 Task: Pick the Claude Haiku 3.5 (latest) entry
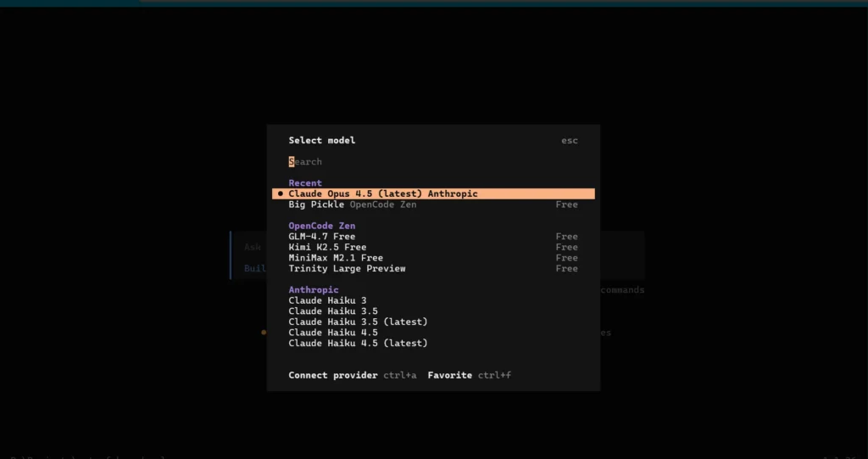tap(358, 322)
